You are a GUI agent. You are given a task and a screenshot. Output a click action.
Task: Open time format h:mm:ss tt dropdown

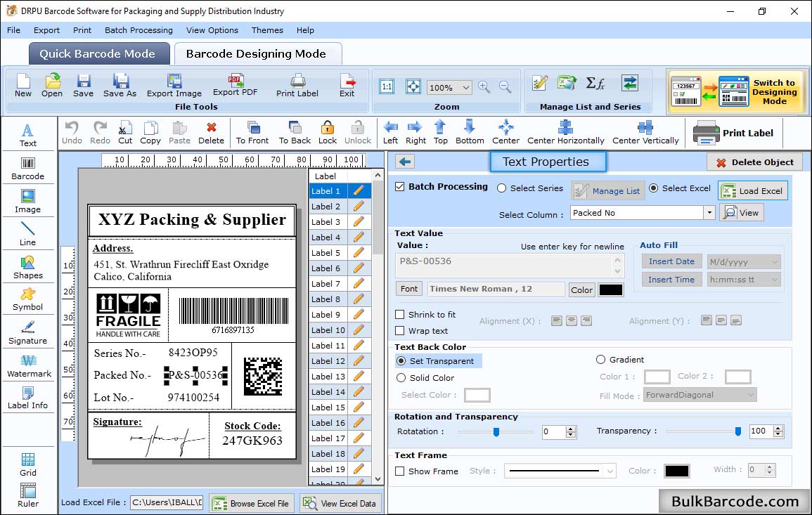pos(774,280)
